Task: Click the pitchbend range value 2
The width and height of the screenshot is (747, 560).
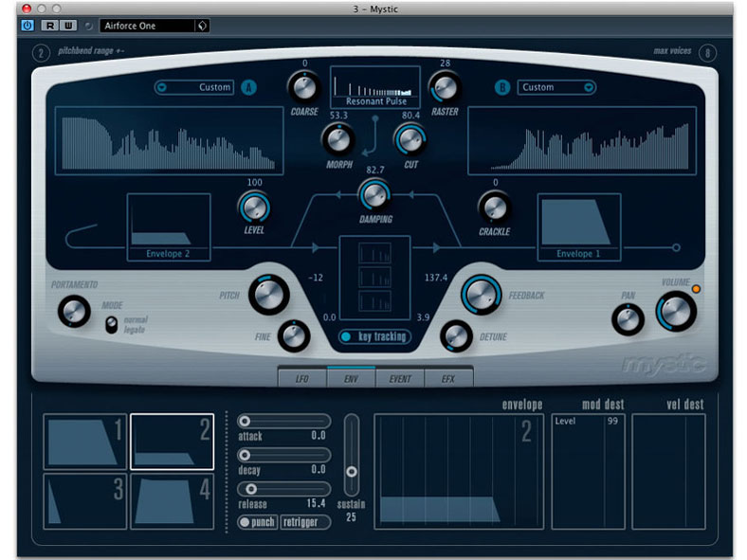Action: [x=41, y=53]
